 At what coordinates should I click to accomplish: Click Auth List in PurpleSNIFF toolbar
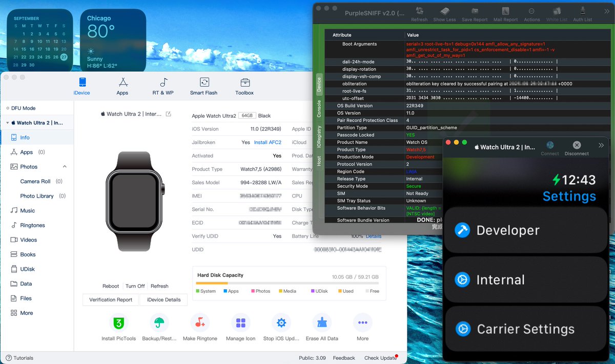[582, 14]
